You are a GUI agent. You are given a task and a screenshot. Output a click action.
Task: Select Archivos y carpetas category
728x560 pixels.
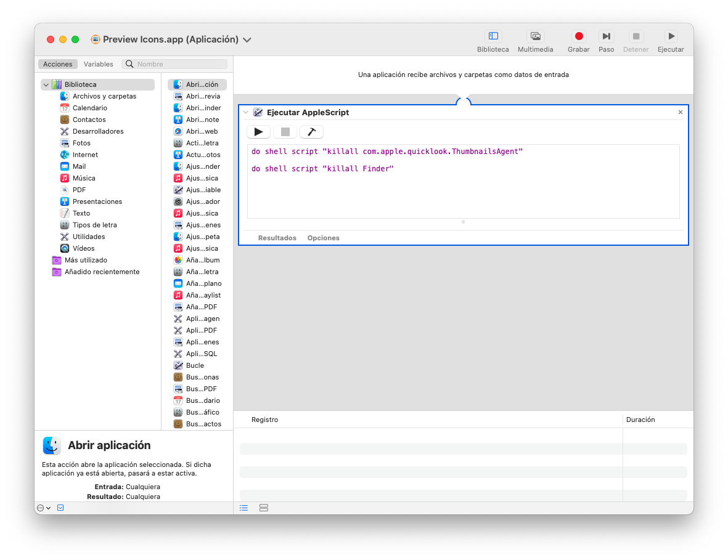(x=99, y=96)
